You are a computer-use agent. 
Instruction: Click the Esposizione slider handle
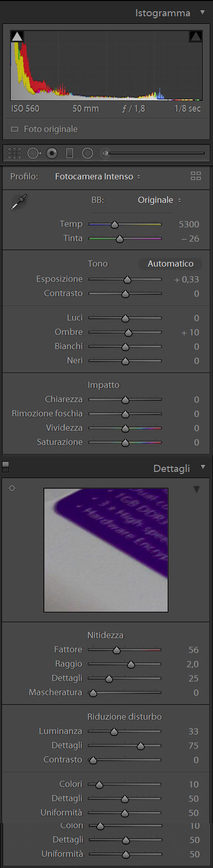(x=128, y=279)
